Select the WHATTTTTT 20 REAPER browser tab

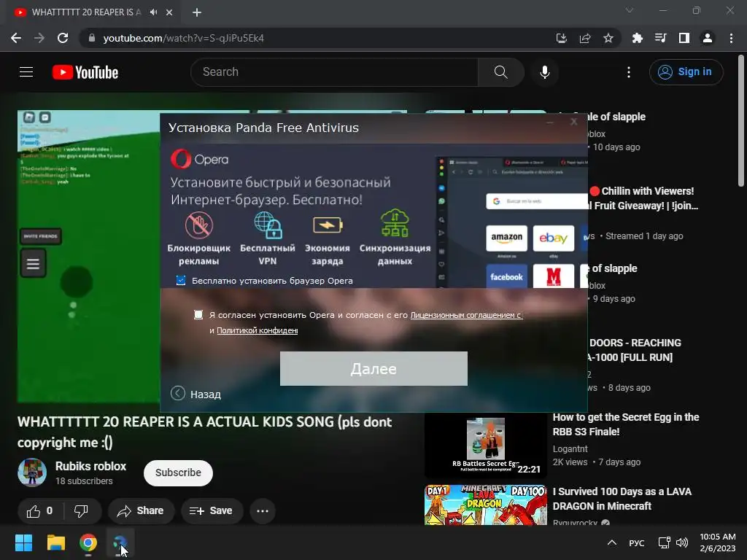pos(86,12)
